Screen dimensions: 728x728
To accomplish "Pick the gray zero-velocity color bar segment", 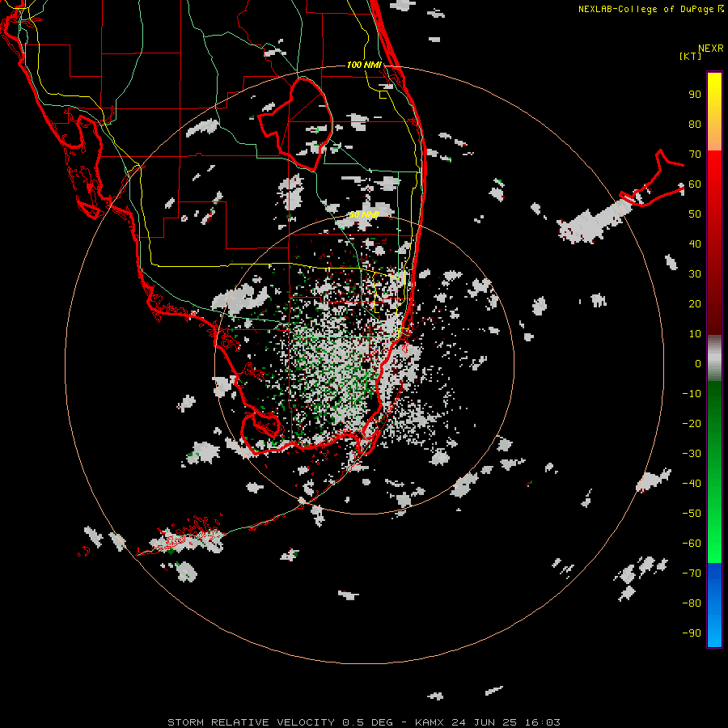I will (x=714, y=358).
